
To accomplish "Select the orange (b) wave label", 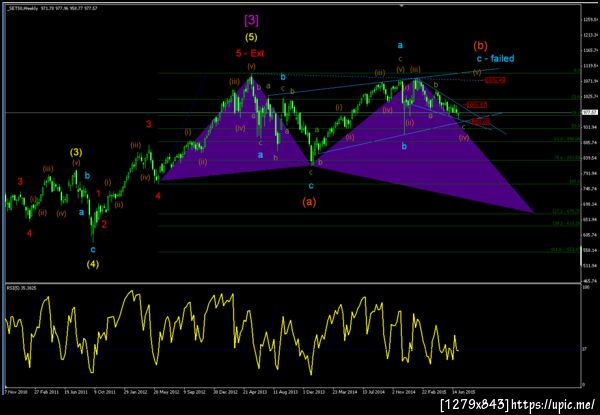I will (x=480, y=46).
